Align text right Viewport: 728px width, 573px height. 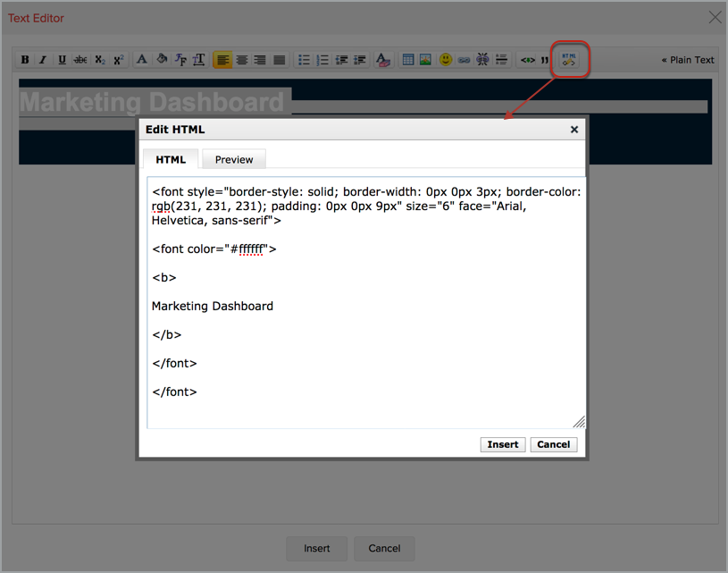pyautogui.click(x=261, y=60)
